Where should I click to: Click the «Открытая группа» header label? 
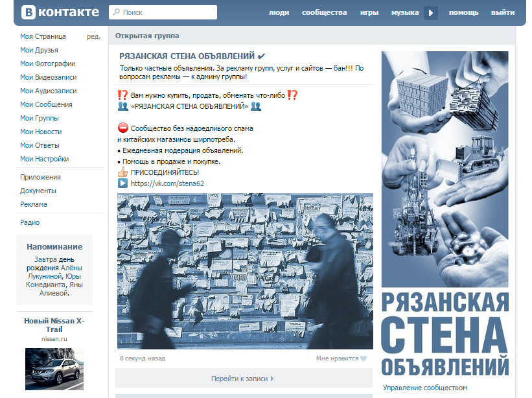(147, 36)
